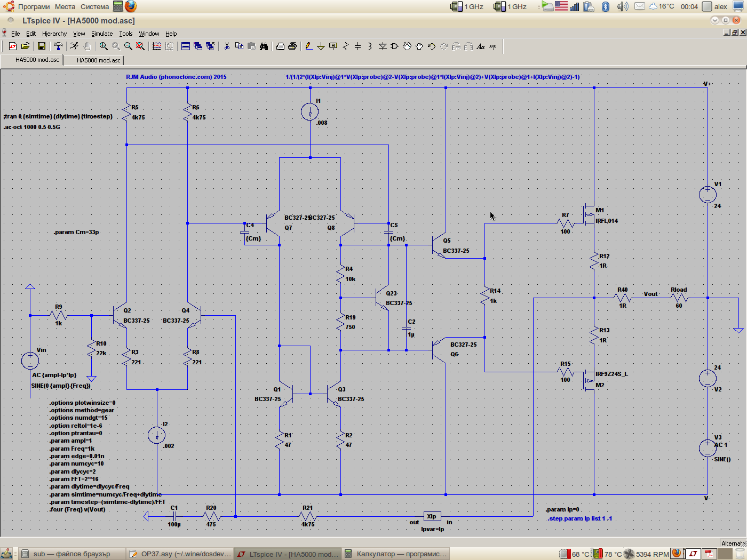
Task: Click the Vout net label
Action: [650, 294]
